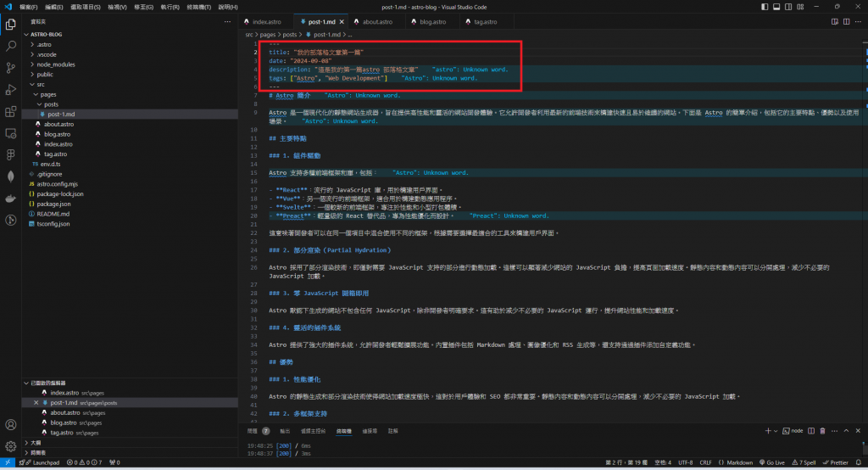This screenshot has height=470, width=868.
Task: Open the Docker whale view
Action: [10, 199]
